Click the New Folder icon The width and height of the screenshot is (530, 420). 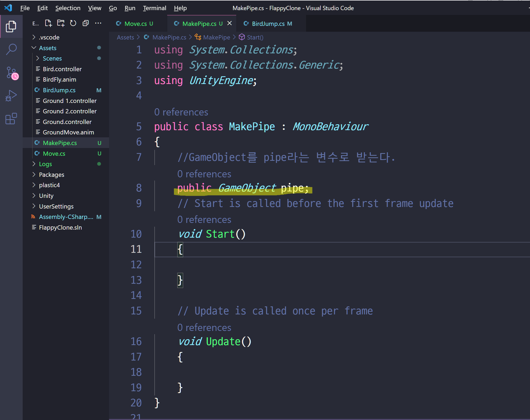pyautogui.click(x=61, y=23)
